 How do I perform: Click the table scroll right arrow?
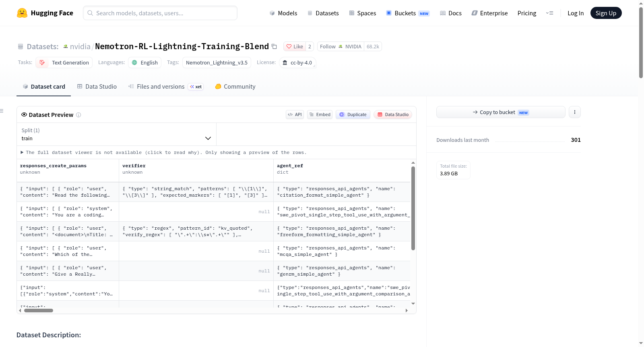click(x=407, y=310)
